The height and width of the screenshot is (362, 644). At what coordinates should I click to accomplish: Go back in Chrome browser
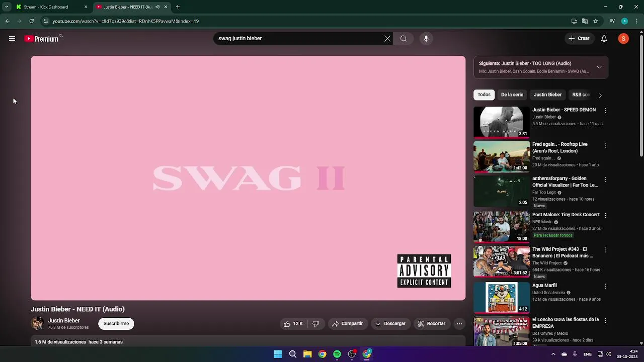7,21
